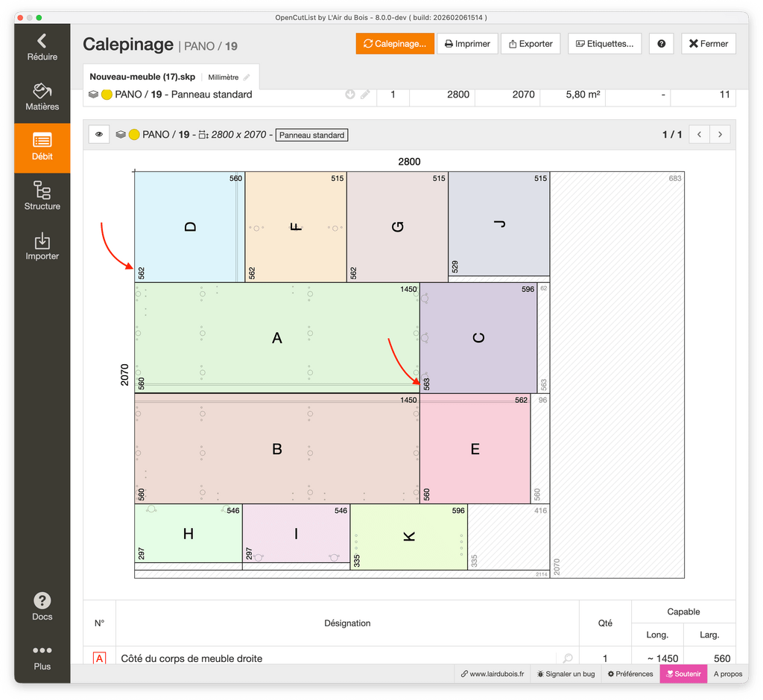
Task: Click the pink Soutenir button
Action: tap(683, 674)
